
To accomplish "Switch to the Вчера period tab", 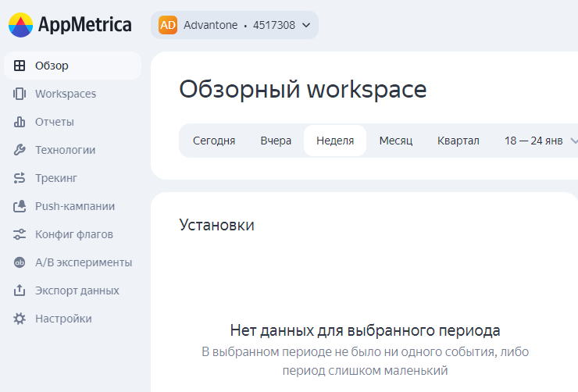I will coord(276,141).
